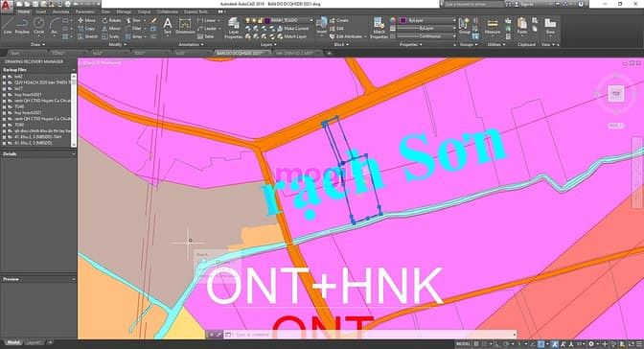Open Layer Properties manager
The height and width of the screenshot is (349, 644).
(234, 28)
